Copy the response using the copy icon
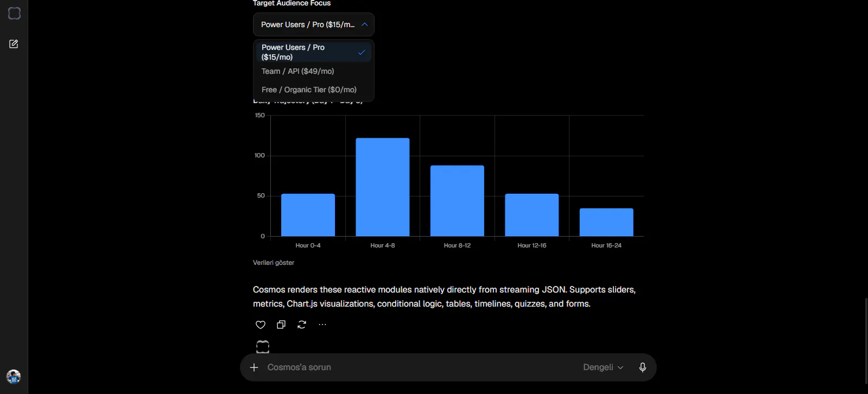Viewport: 868px width, 394px height. click(281, 325)
